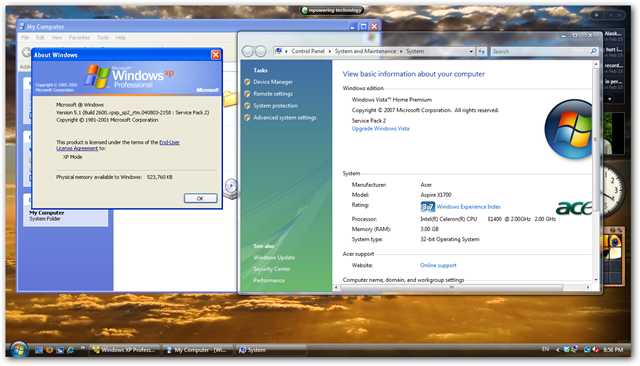Minimize the My Computer XP window
This screenshot has height=366, width=640.
point(352,27)
